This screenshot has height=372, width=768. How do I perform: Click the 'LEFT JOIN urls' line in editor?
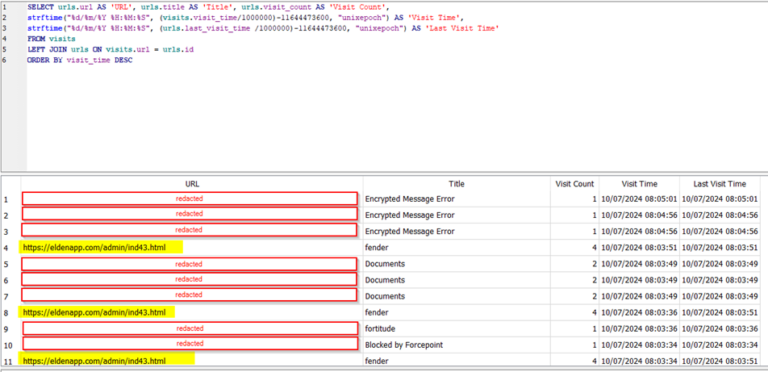coord(111,49)
